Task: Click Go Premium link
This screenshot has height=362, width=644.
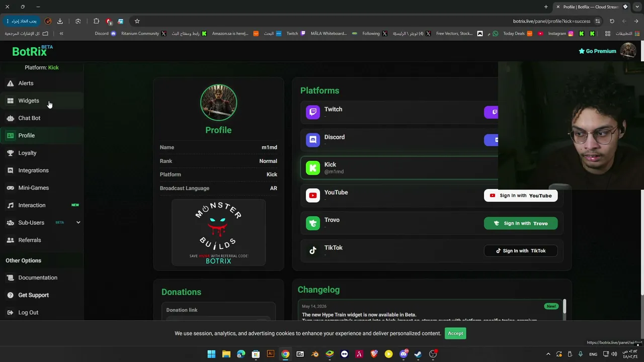Action: [597, 51]
